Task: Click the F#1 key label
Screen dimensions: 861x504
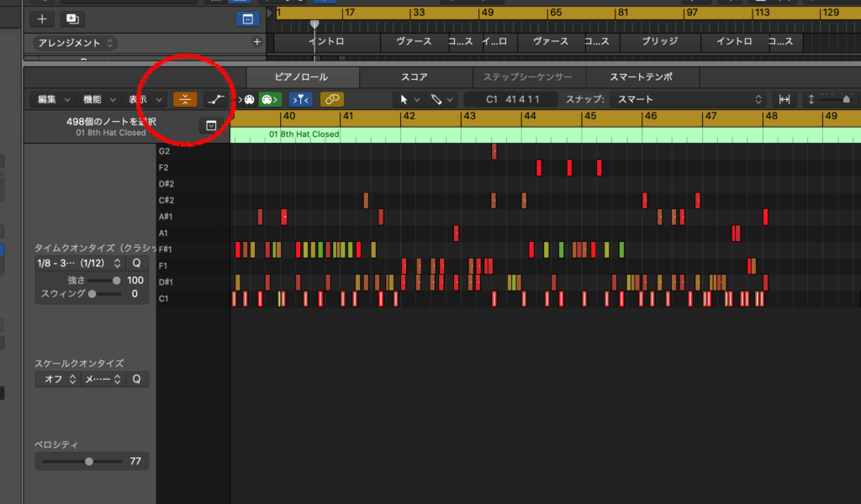Action: tap(166, 249)
